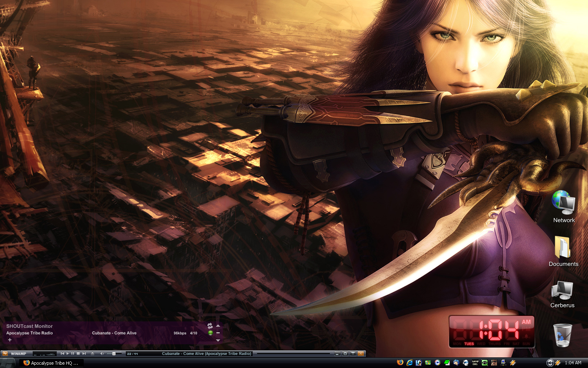This screenshot has width=588, height=368.
Task: Expand hidden system tray icons
Action: click(550, 363)
